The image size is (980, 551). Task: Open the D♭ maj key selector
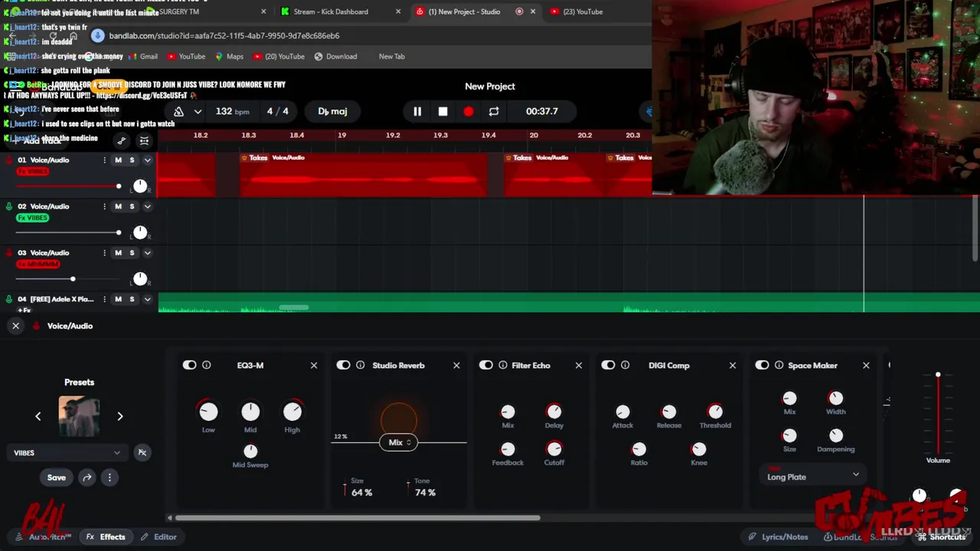coord(332,112)
